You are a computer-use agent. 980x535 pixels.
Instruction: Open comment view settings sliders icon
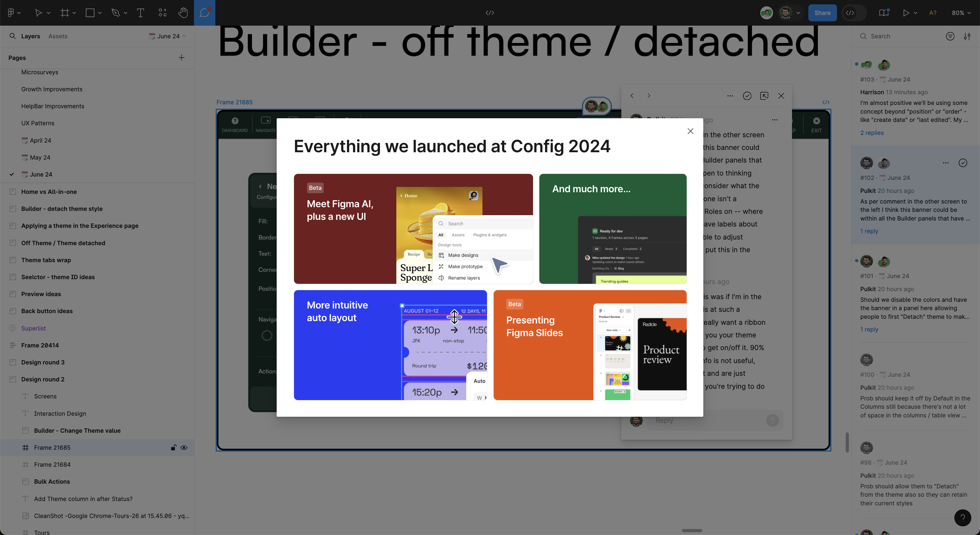pyautogui.click(x=967, y=36)
